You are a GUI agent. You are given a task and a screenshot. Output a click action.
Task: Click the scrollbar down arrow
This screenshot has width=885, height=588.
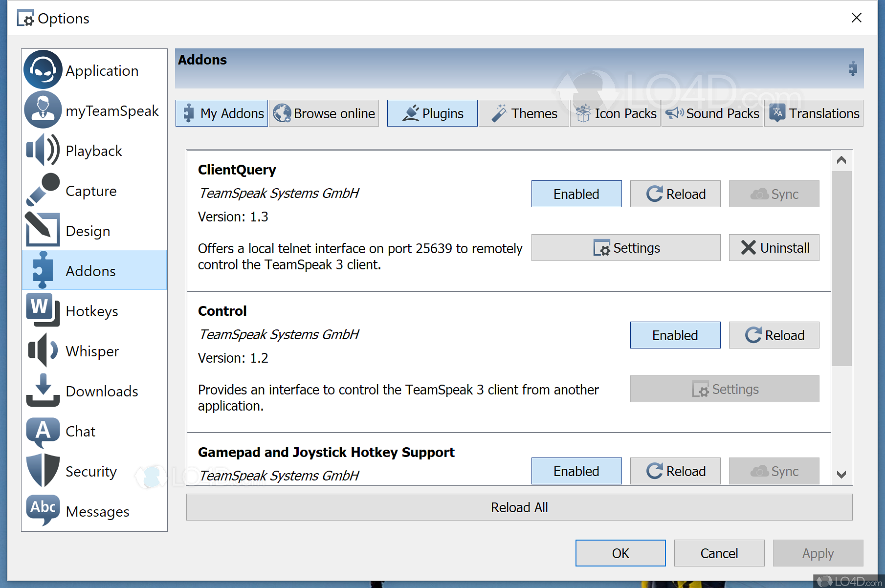point(841,475)
